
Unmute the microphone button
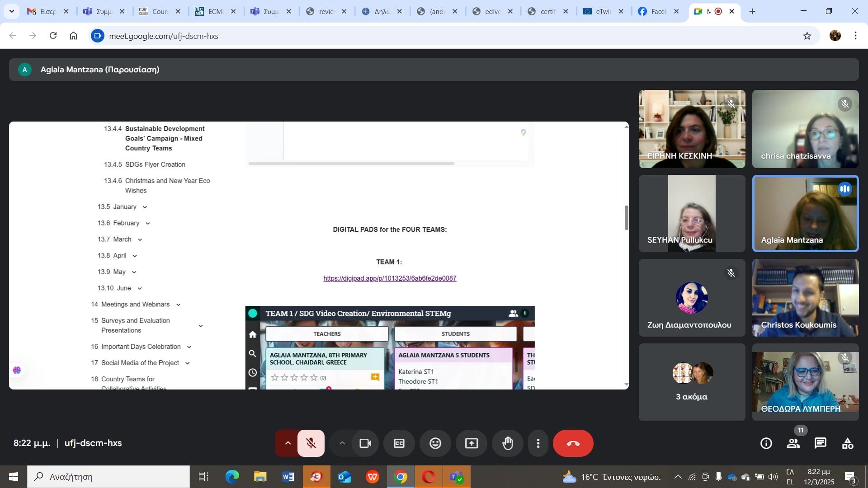point(311,443)
